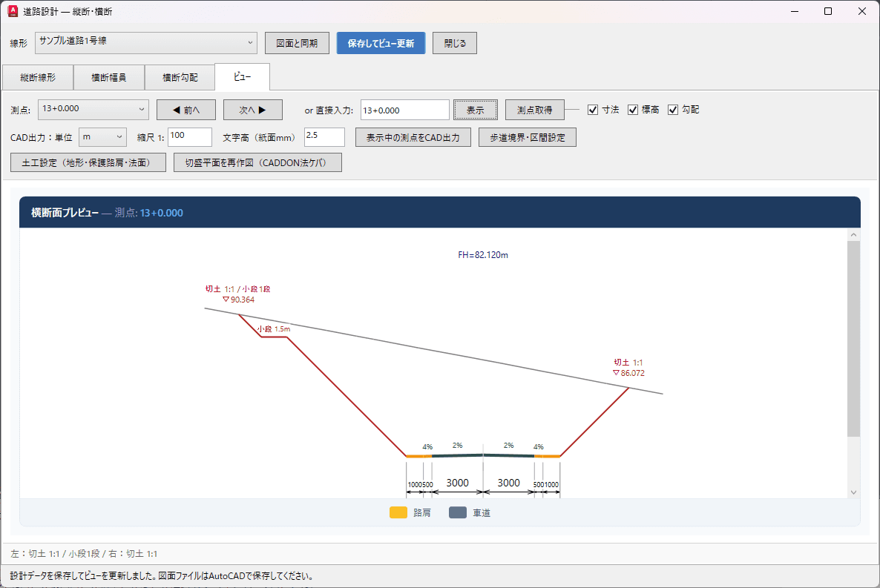Click the 文字高 text height field
880x588 pixels.
pyautogui.click(x=324, y=137)
